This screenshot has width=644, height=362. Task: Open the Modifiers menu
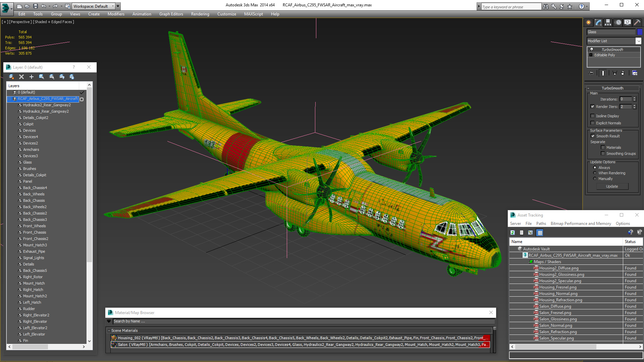tap(116, 14)
